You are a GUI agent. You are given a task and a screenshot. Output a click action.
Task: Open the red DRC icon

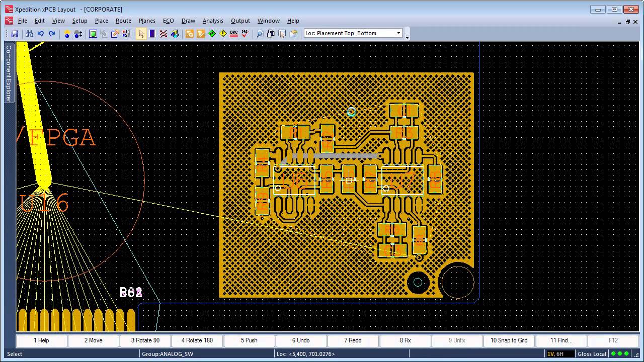pos(234,34)
